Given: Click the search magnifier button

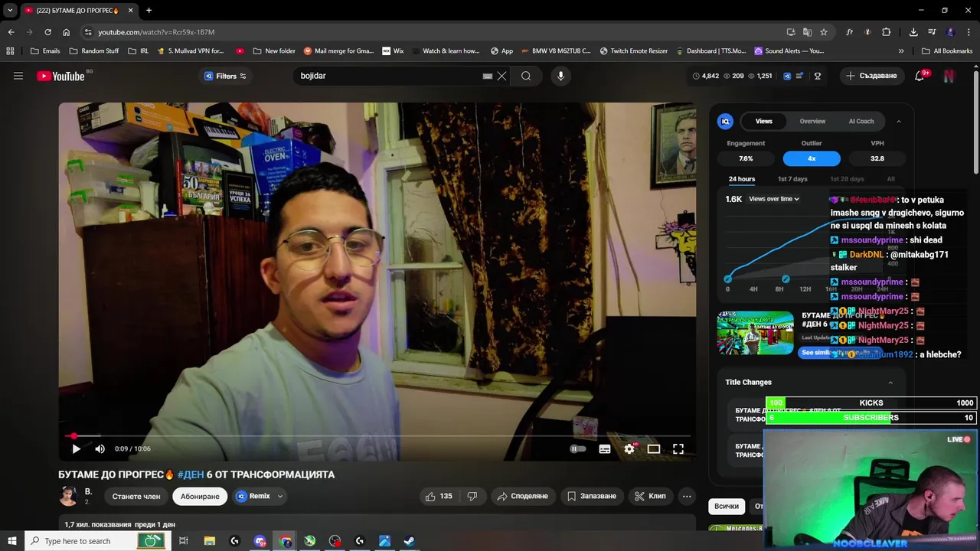Looking at the screenshot, I should [526, 76].
